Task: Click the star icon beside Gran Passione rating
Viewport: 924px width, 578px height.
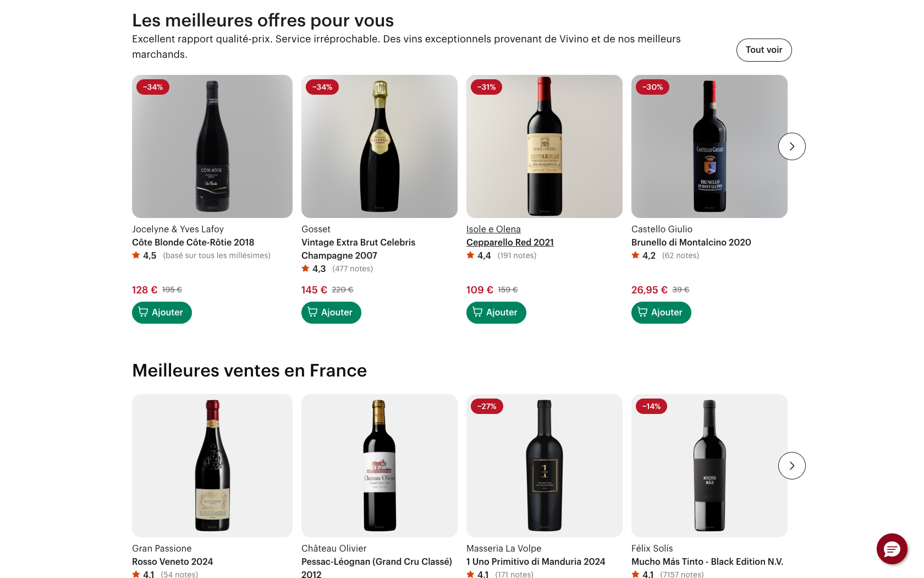Action: tap(135, 574)
